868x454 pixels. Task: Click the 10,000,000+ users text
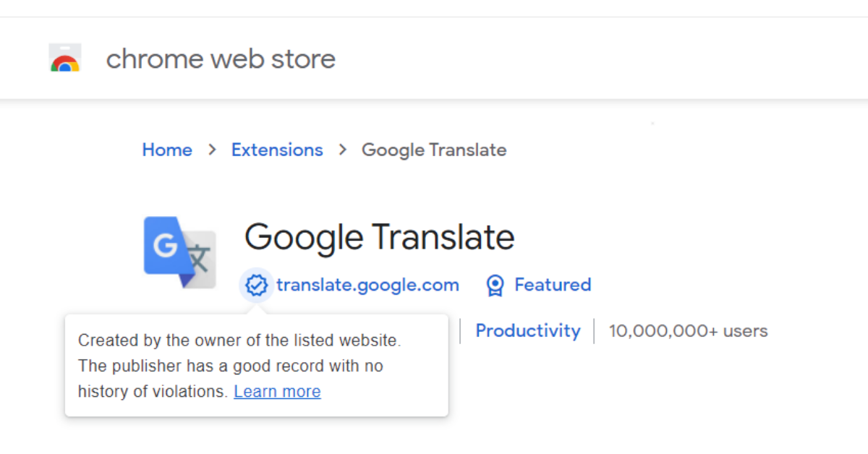point(688,331)
